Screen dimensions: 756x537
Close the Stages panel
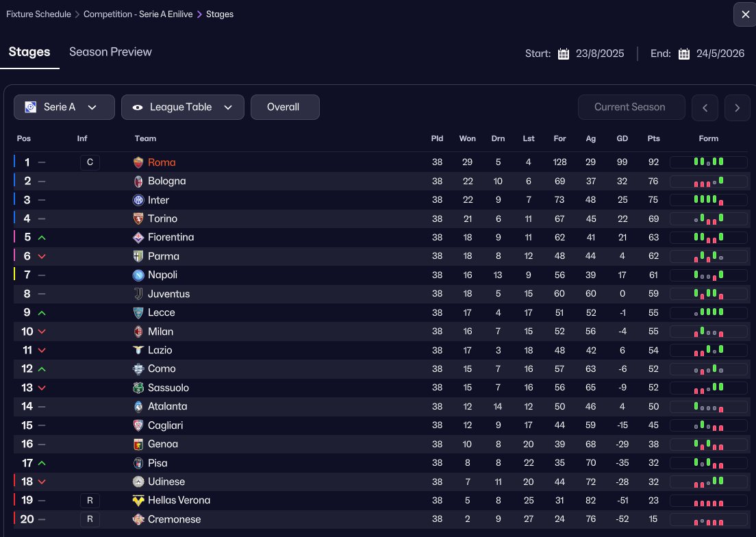[744, 14]
